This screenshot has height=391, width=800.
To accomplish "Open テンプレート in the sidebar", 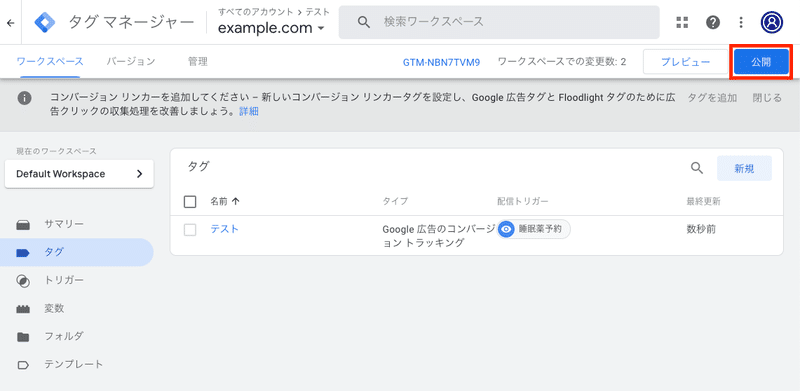I will click(74, 364).
